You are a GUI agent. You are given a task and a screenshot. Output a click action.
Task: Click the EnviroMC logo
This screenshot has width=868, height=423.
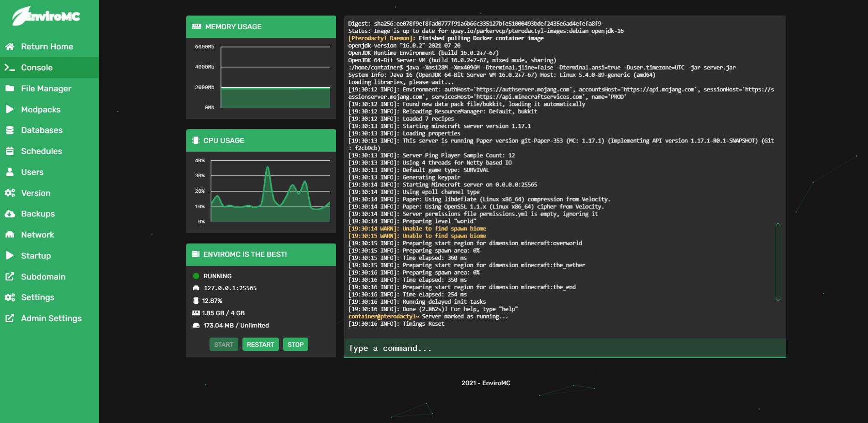pyautogui.click(x=46, y=16)
